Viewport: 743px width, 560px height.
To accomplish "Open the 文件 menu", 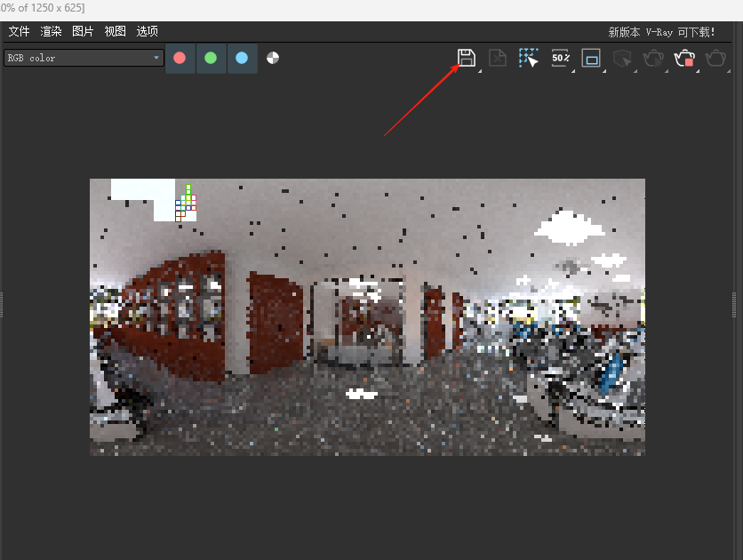I will coord(19,31).
